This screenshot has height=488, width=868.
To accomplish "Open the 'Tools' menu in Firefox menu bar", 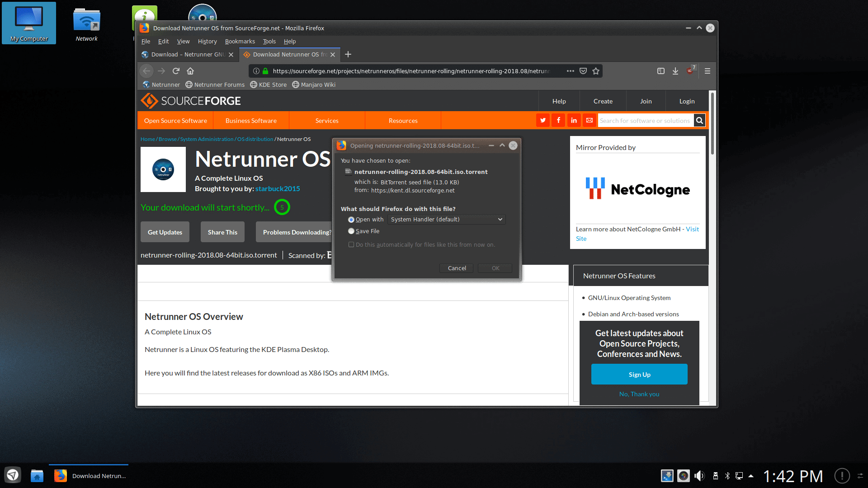I will (269, 41).
